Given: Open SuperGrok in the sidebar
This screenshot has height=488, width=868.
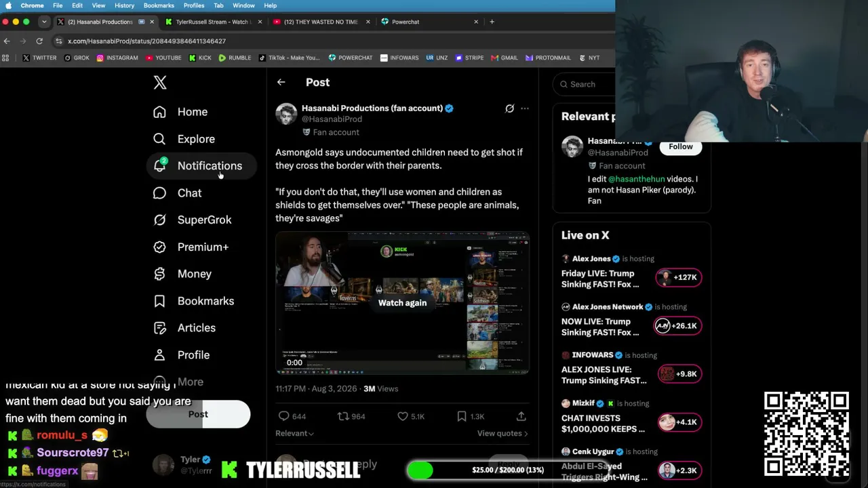Looking at the screenshot, I should click(x=192, y=220).
